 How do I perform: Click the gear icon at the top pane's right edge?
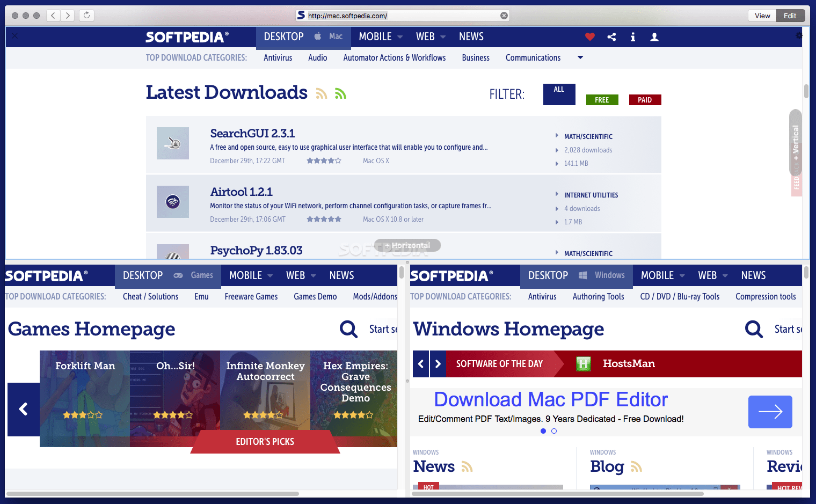[799, 35]
